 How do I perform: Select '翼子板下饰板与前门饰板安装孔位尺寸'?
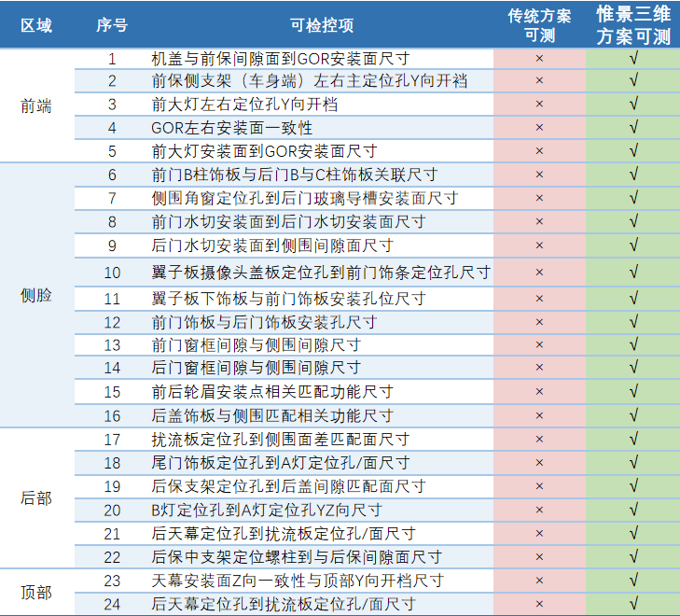(288, 299)
